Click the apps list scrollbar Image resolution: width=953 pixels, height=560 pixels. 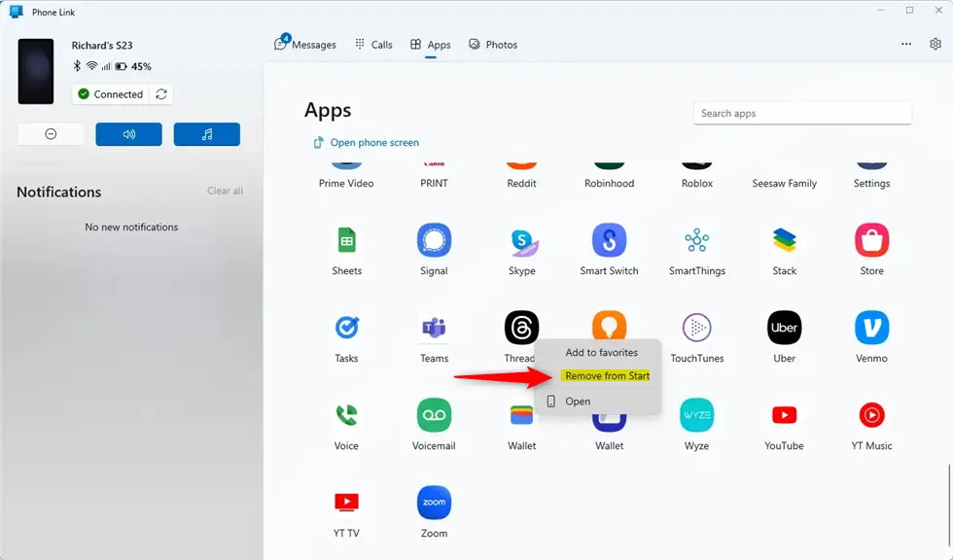point(949,505)
